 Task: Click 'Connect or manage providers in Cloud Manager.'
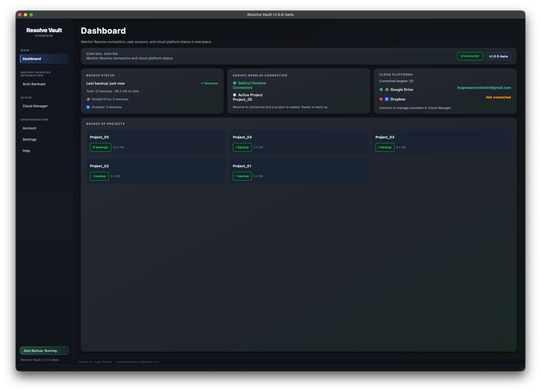tap(416, 108)
